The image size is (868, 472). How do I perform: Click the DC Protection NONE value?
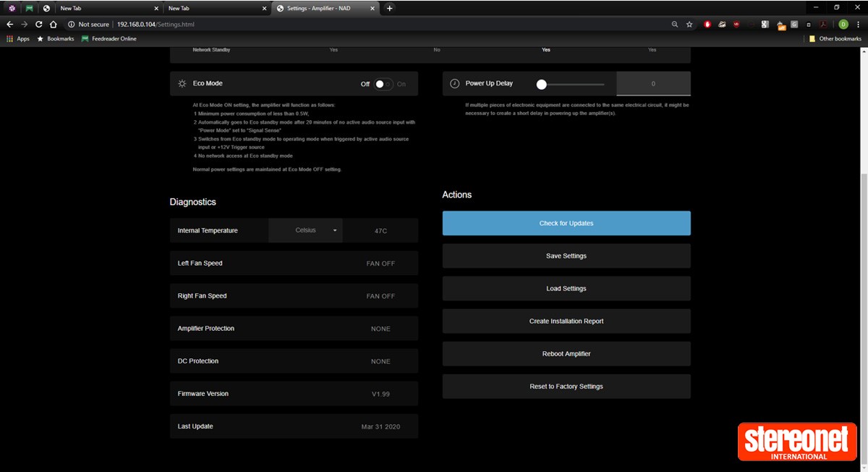pos(380,361)
